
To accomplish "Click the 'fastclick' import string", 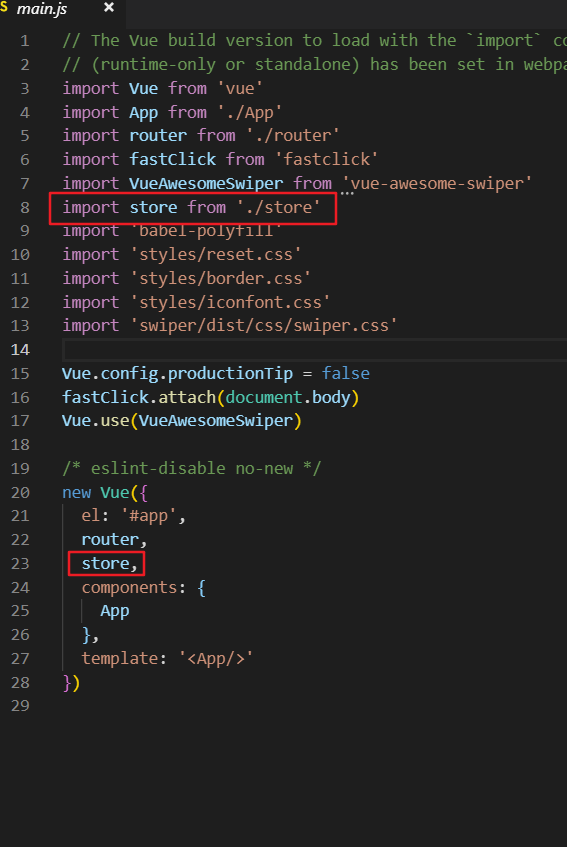I will click(x=326, y=159).
